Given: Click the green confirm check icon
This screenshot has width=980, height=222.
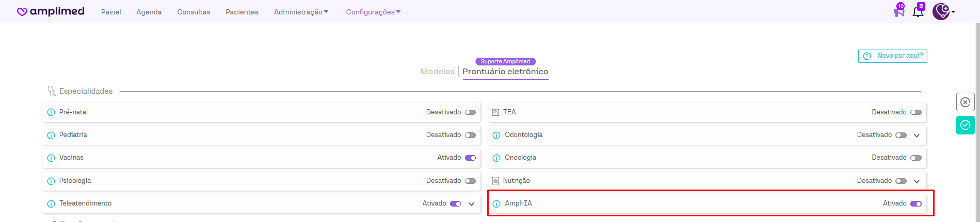Looking at the screenshot, I should 965,125.
